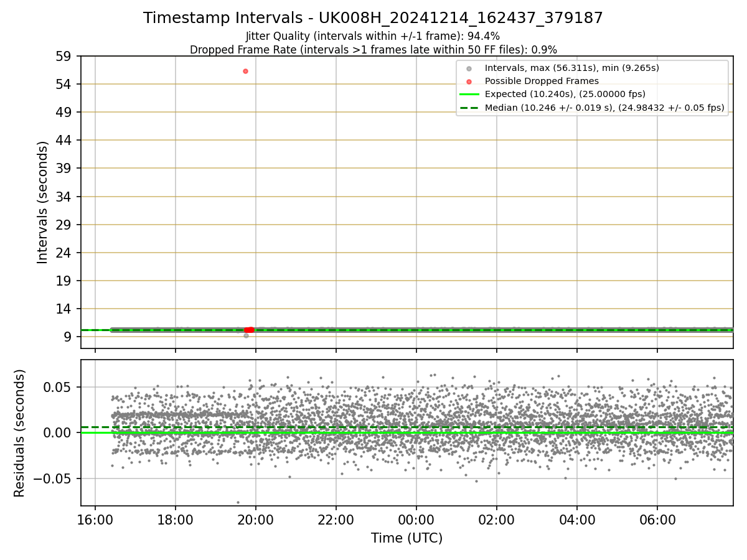The image size is (747, 560).
Task: Click the x-axis tick label '22:00'
Action: point(336,519)
